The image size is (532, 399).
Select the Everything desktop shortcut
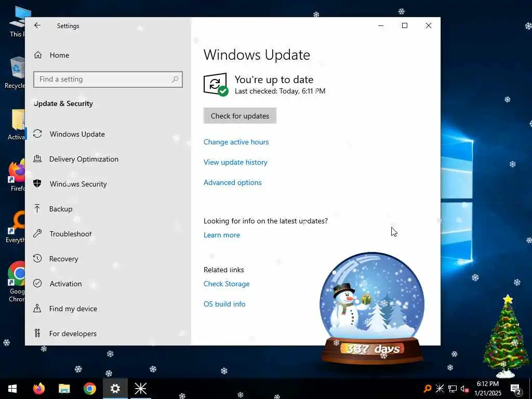pyautogui.click(x=16, y=227)
